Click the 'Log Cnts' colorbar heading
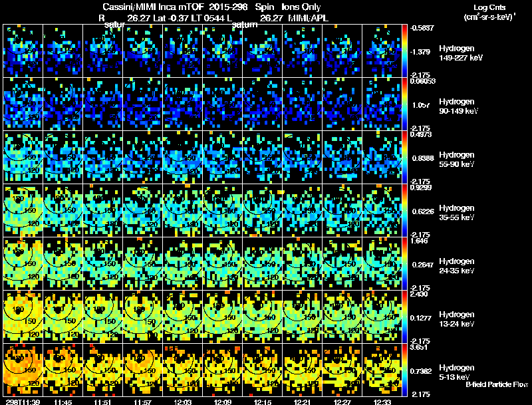532x405 pixels. [x=489, y=7]
